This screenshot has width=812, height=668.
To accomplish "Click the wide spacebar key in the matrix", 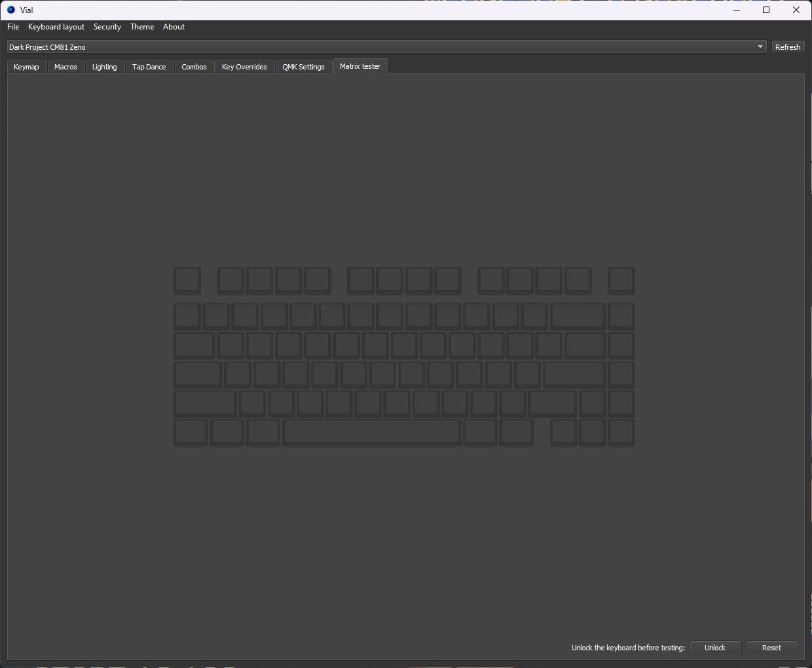I will point(371,433).
